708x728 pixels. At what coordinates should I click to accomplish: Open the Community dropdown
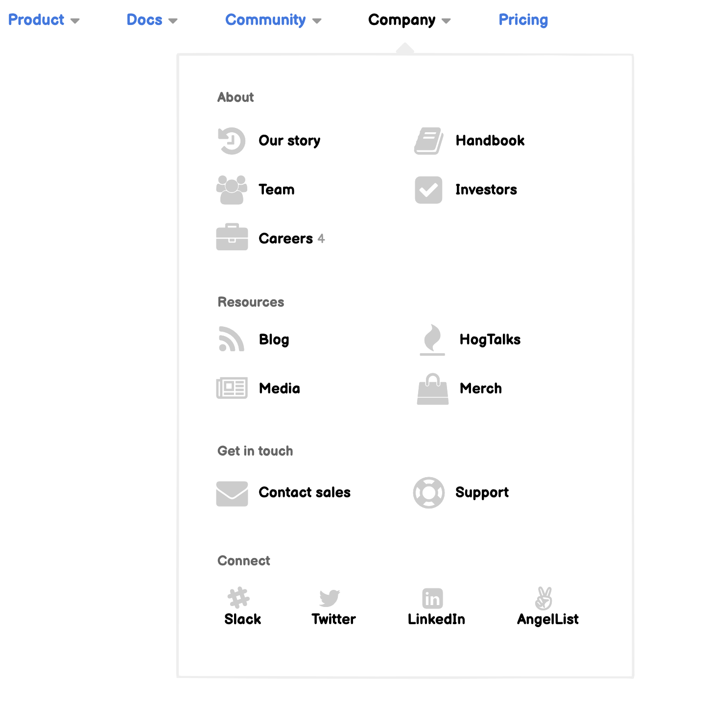[x=273, y=20]
